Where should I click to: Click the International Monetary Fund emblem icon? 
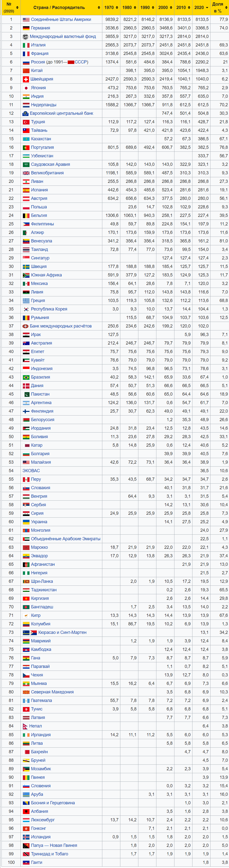click(25, 36)
